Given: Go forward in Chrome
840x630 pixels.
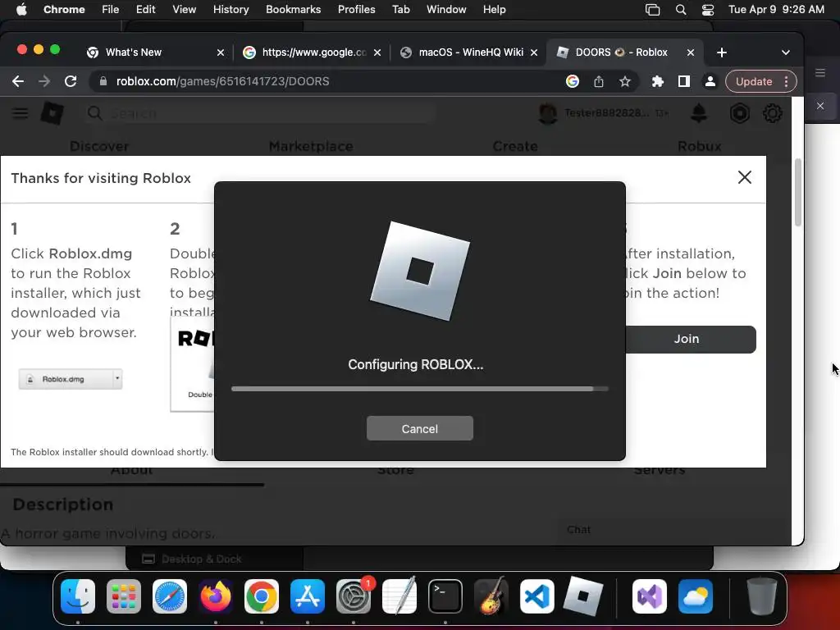Looking at the screenshot, I should coord(44,81).
